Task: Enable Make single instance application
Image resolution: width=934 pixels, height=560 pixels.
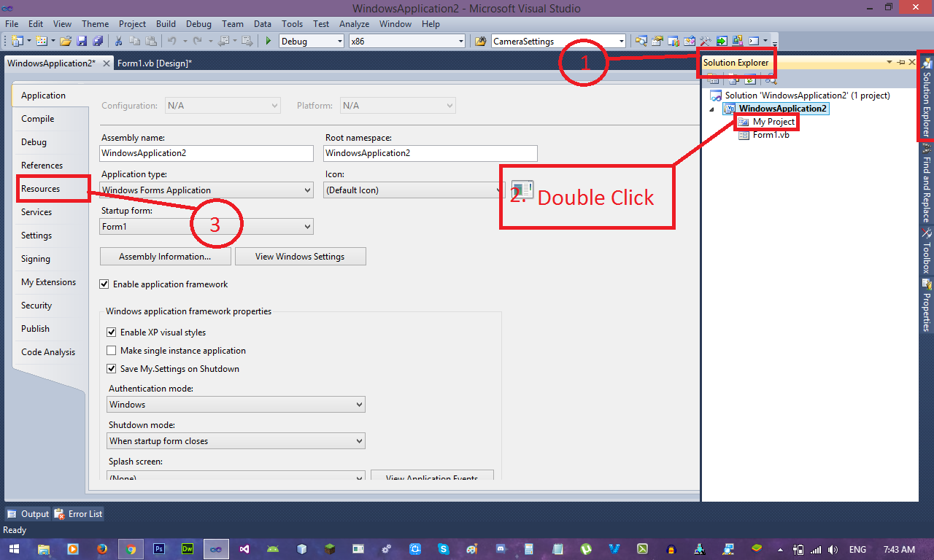Action: (112, 351)
